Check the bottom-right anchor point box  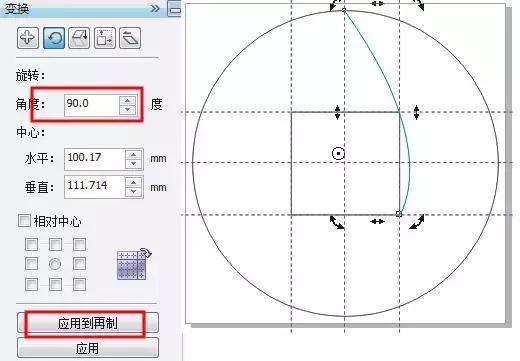click(79, 285)
